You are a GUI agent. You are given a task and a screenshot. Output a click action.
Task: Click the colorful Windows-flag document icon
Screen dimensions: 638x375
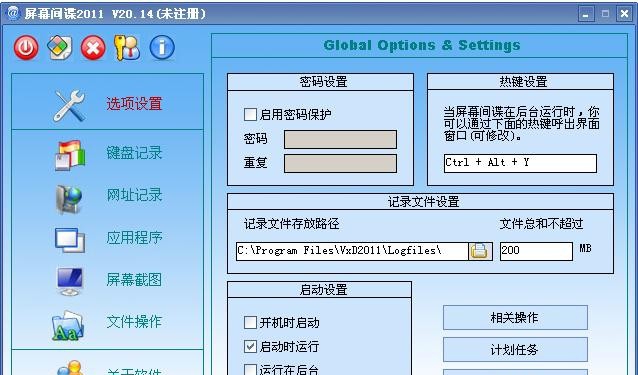59,48
